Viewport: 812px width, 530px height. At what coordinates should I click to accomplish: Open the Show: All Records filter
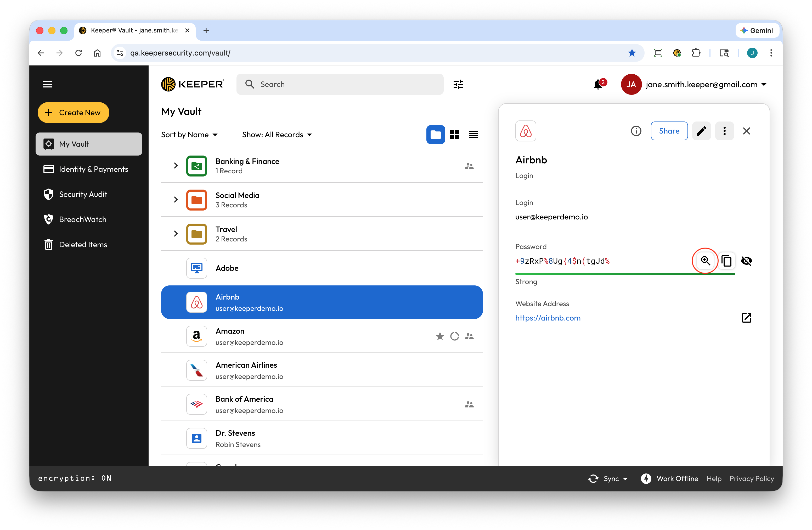point(277,135)
